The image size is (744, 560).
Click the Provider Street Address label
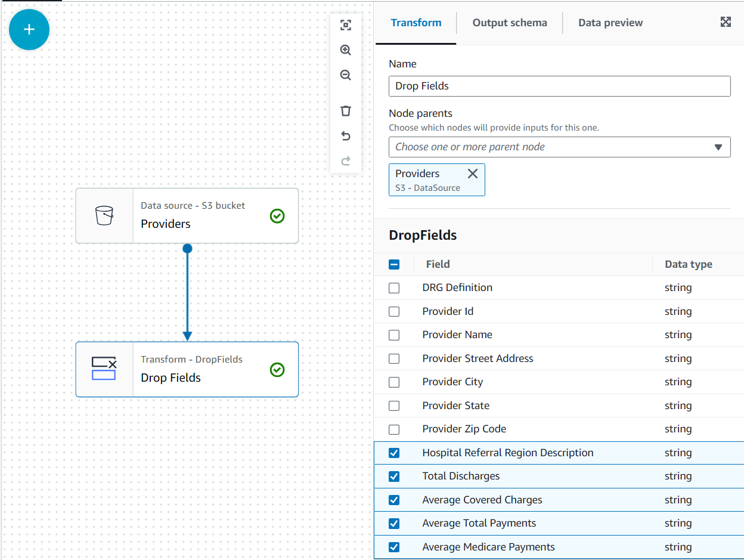point(478,358)
